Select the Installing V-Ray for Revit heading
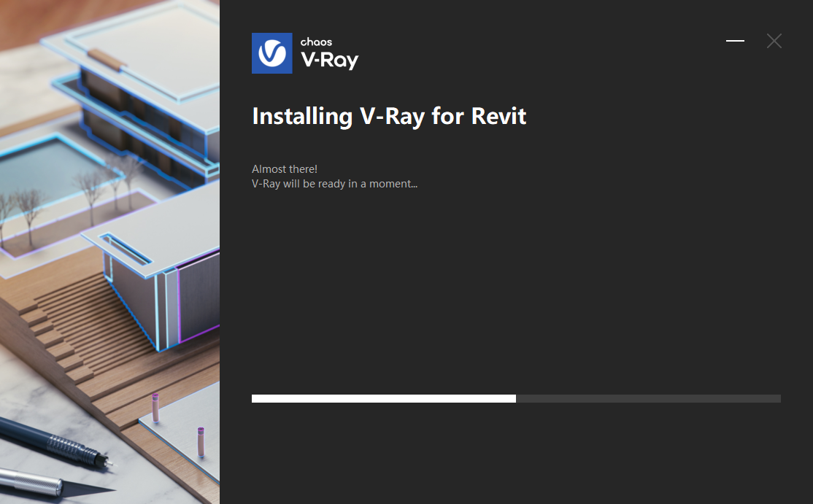The image size is (813, 504). click(389, 116)
